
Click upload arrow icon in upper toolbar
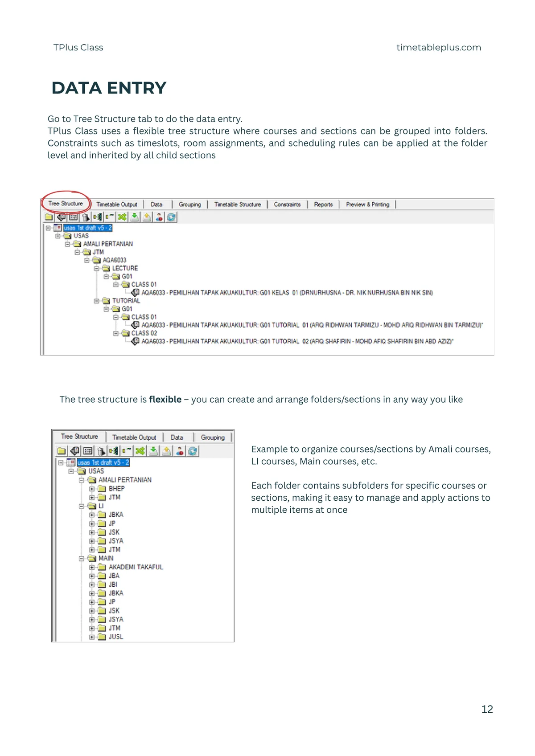[x=147, y=217]
